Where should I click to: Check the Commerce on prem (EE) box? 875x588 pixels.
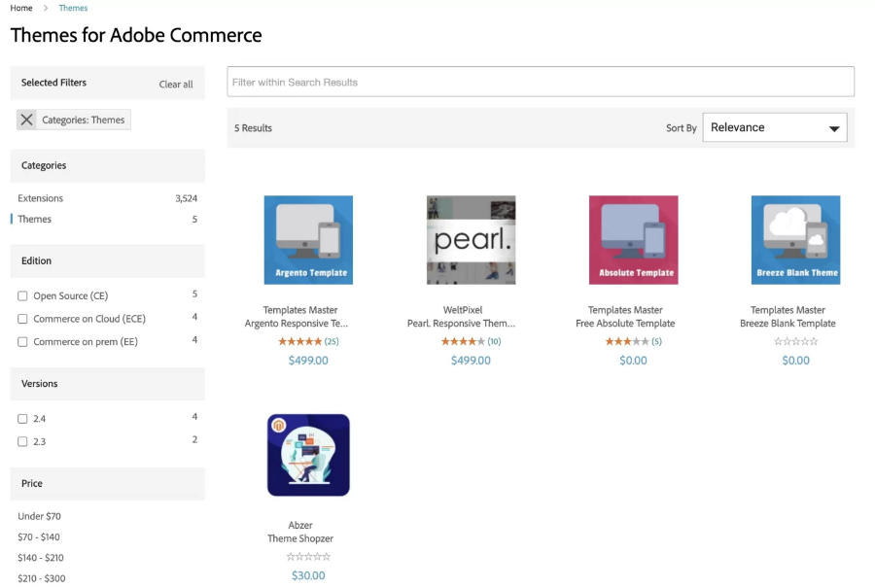[22, 341]
